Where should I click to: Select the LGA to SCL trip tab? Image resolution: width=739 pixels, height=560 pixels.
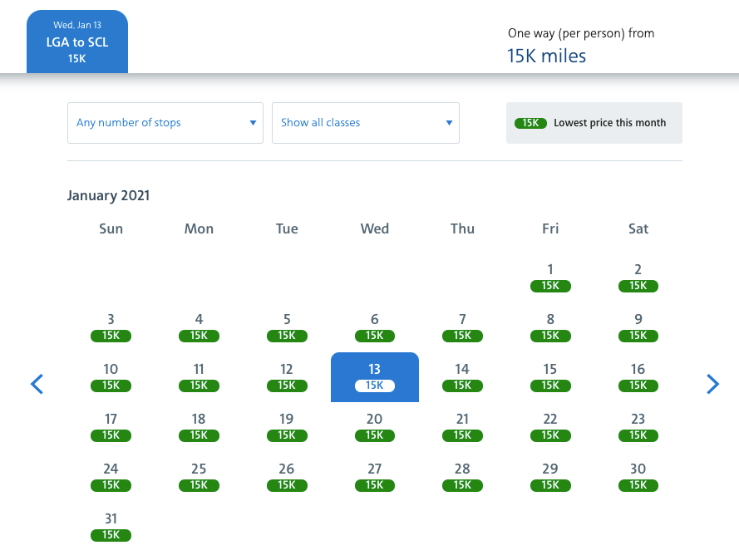point(77,42)
